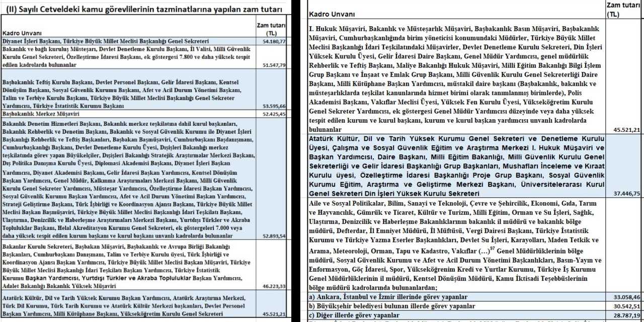The image size is (644, 322).
Task: Click the 33.058,46 amount cell
Action: [623, 297]
